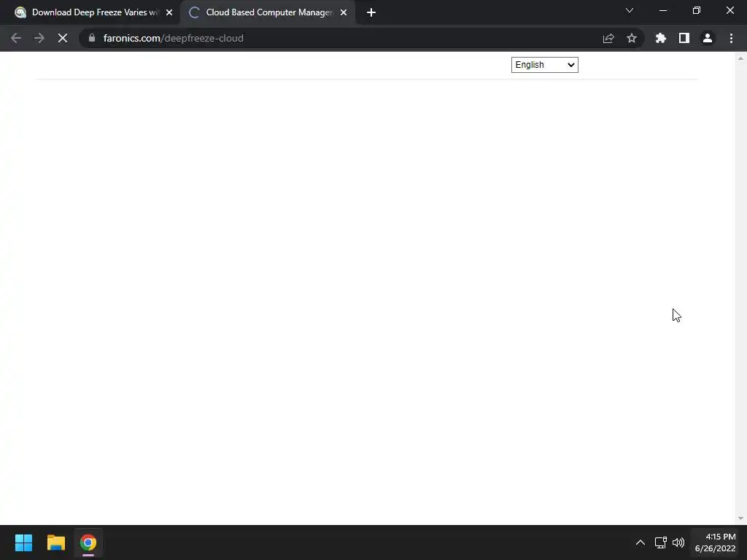Toggle the browser side panel
The image size is (747, 560).
tap(684, 38)
